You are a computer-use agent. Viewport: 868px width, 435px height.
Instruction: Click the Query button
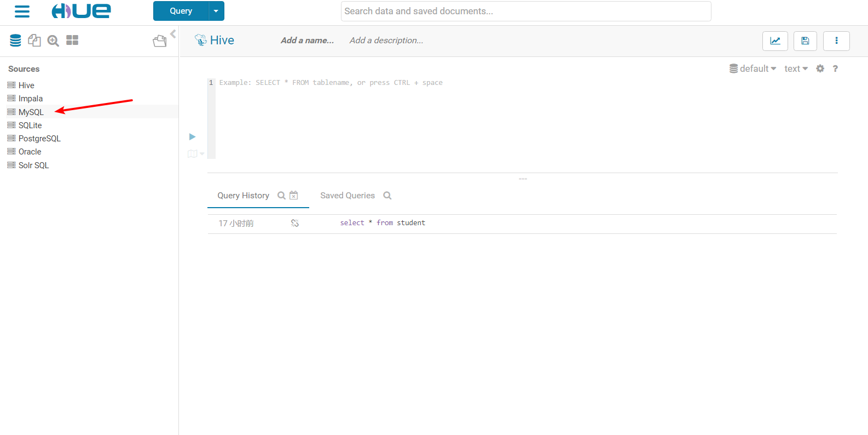pos(181,11)
